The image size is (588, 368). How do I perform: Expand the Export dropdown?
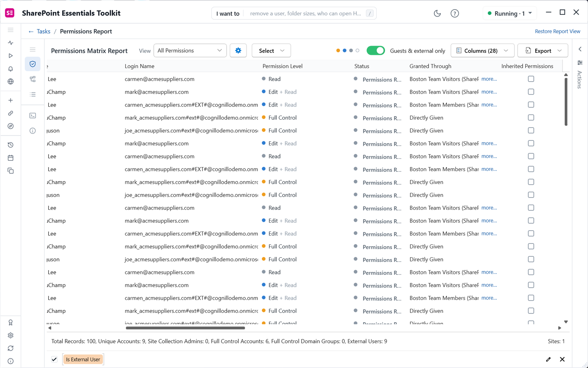543,50
